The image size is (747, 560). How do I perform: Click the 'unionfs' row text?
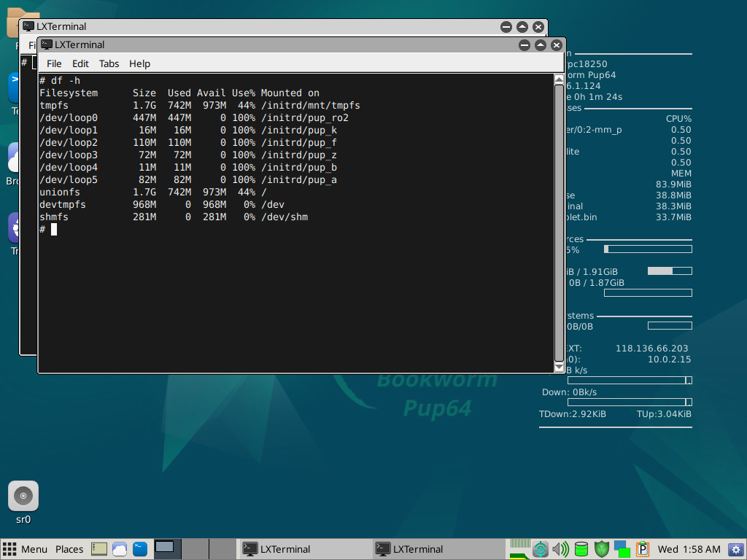[x=60, y=192]
